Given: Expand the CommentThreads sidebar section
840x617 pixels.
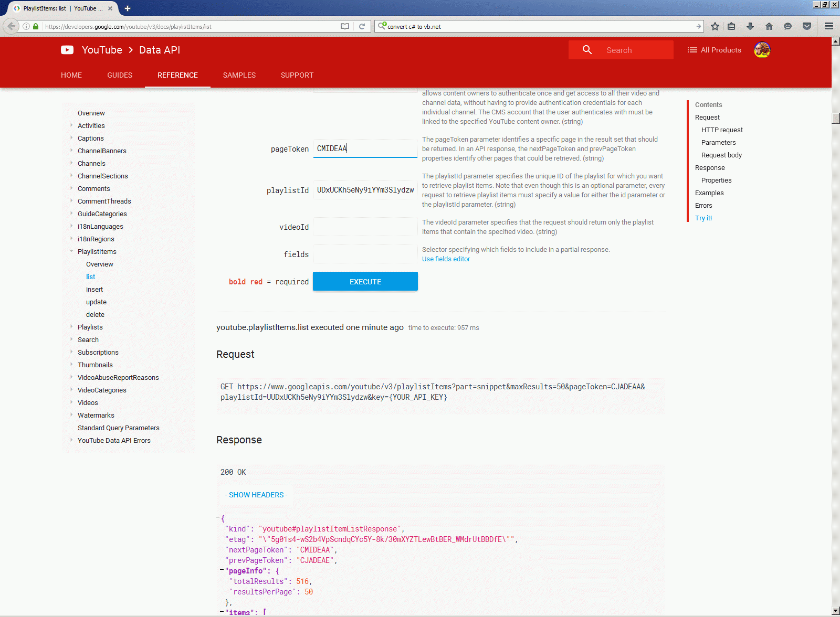Looking at the screenshot, I should [x=71, y=200].
